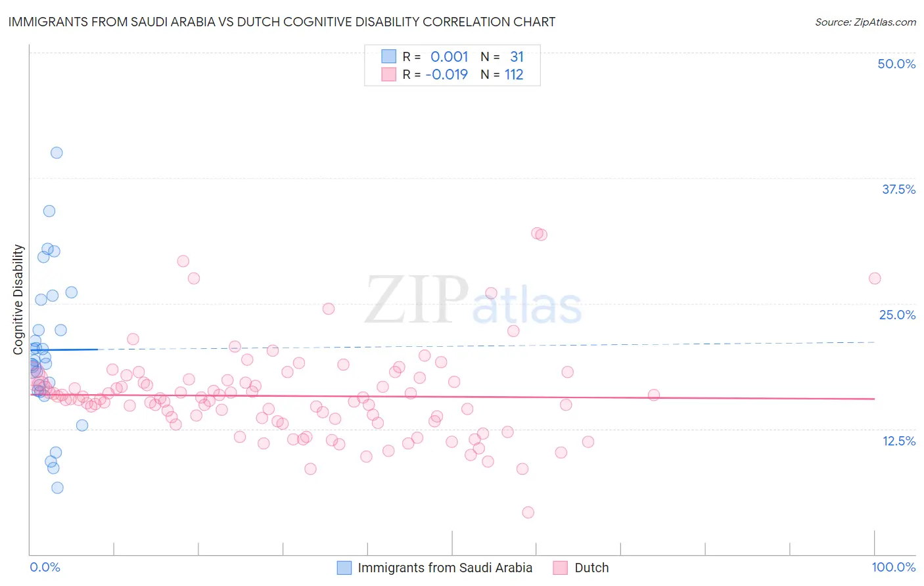
Task: Select the Dutch legend label
Action: click(x=591, y=568)
